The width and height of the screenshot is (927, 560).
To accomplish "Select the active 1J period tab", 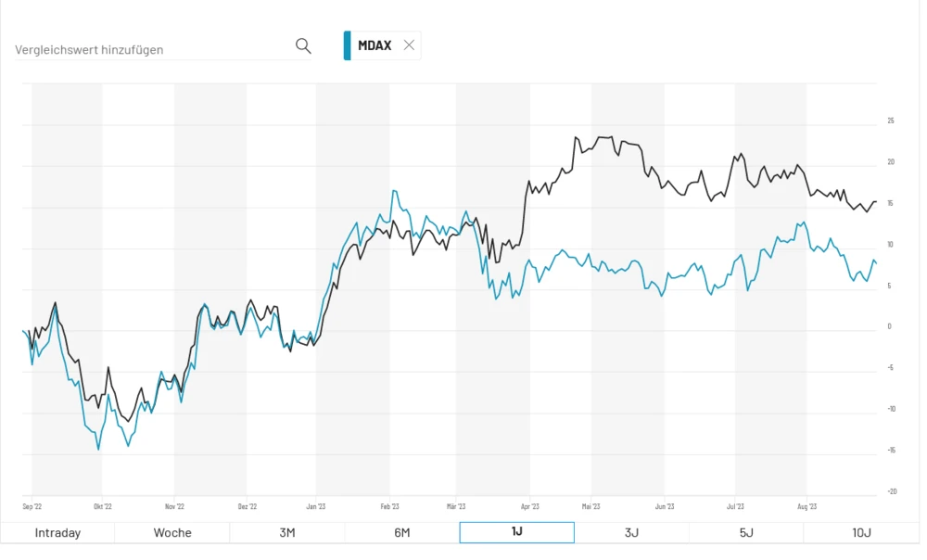I will click(517, 532).
